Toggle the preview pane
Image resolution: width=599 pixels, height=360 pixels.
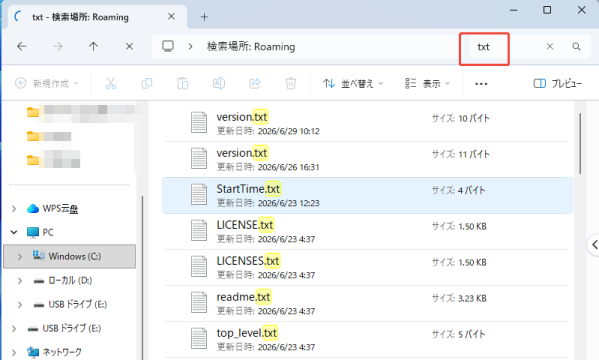pos(557,83)
